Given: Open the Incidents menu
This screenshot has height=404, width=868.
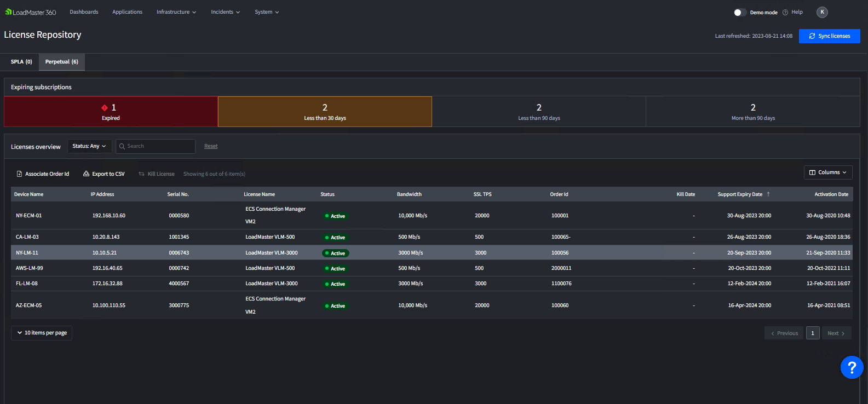Looking at the screenshot, I should (x=225, y=12).
